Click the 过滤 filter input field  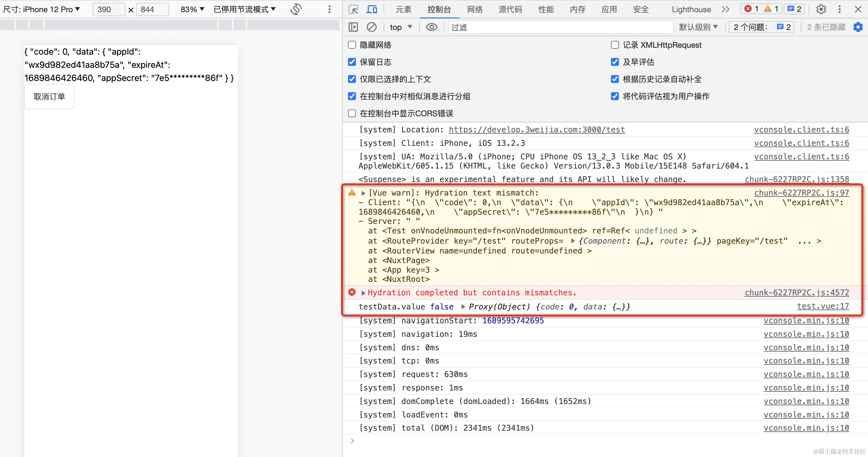click(559, 27)
